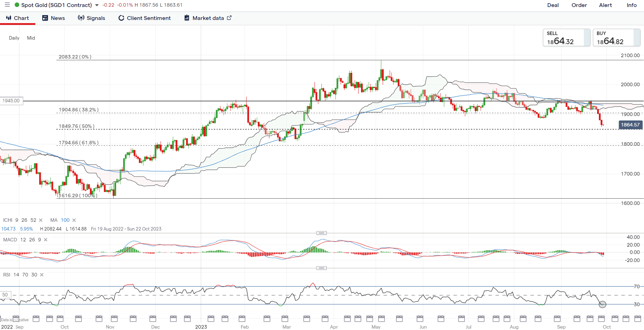Image resolution: width=644 pixels, height=330 pixels.
Task: Click the calendar event icon nearest Jun
Action: [420, 318]
